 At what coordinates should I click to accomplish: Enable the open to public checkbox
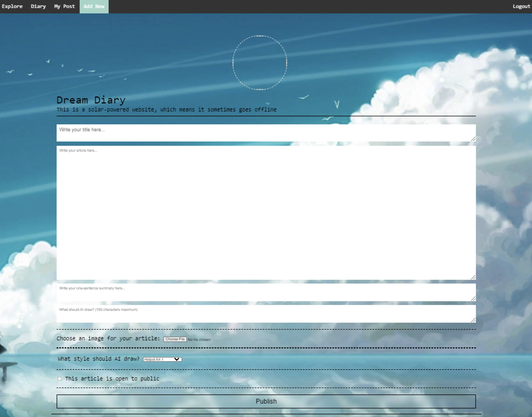coord(60,379)
